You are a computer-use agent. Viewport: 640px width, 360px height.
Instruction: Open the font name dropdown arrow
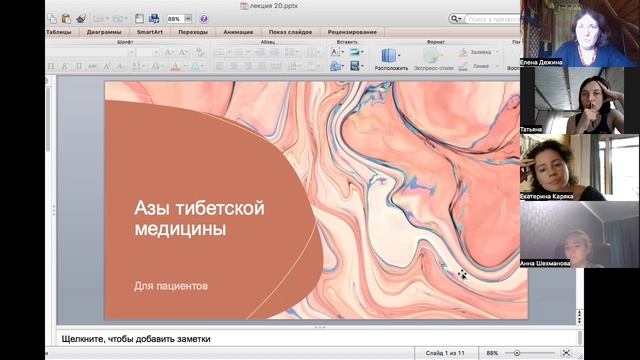click(131, 52)
